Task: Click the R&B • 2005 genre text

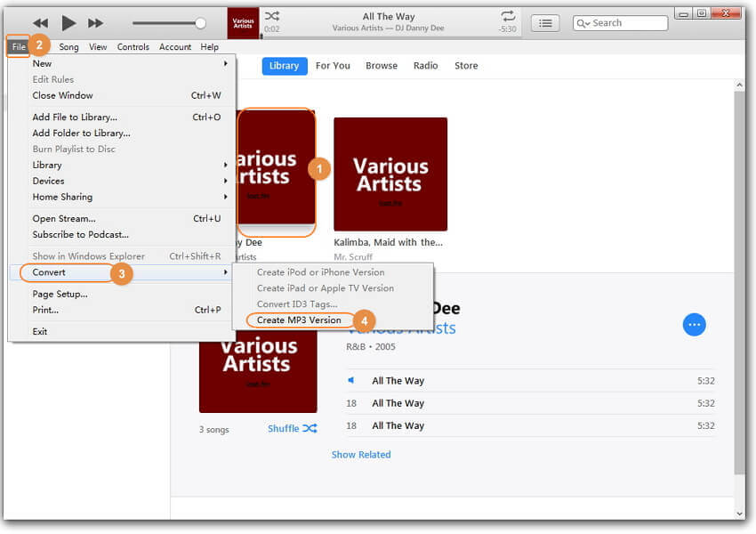Action: pos(371,347)
